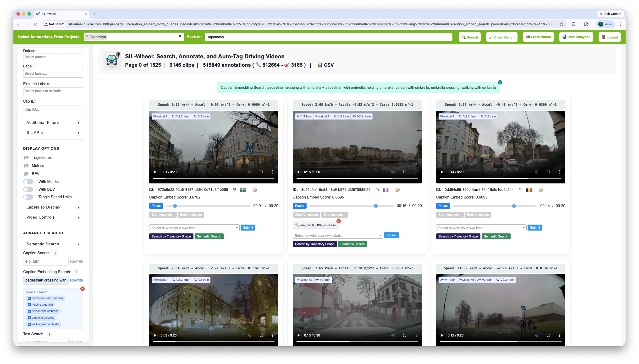639x364 pixels.
Task: Adjust the 00:01 timeline slider of clip 972e9d22
Action: 208,206
